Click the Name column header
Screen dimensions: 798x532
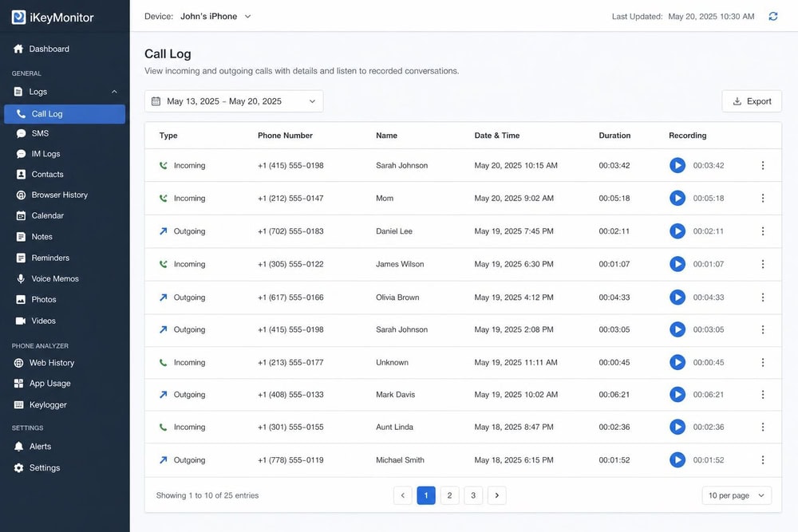pyautogui.click(x=386, y=136)
